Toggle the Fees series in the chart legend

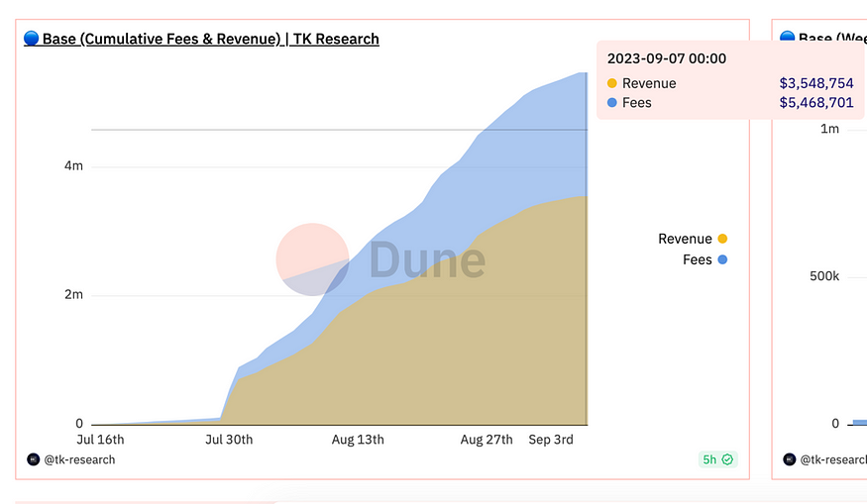coord(697,259)
